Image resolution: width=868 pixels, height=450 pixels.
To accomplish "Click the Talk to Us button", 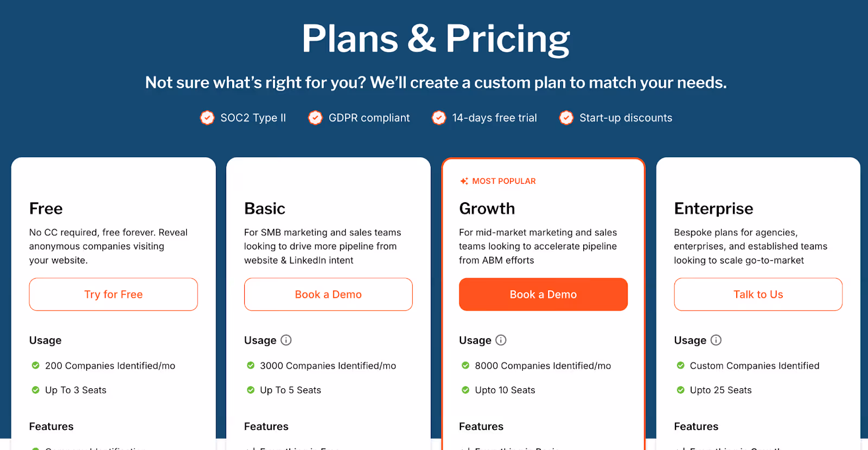I will [x=758, y=294].
